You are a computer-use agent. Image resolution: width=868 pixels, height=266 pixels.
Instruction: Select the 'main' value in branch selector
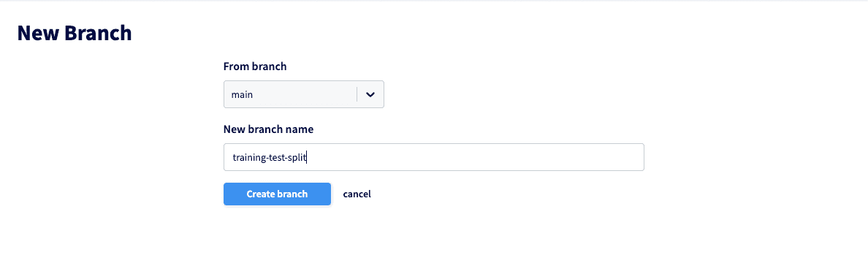coord(242,95)
